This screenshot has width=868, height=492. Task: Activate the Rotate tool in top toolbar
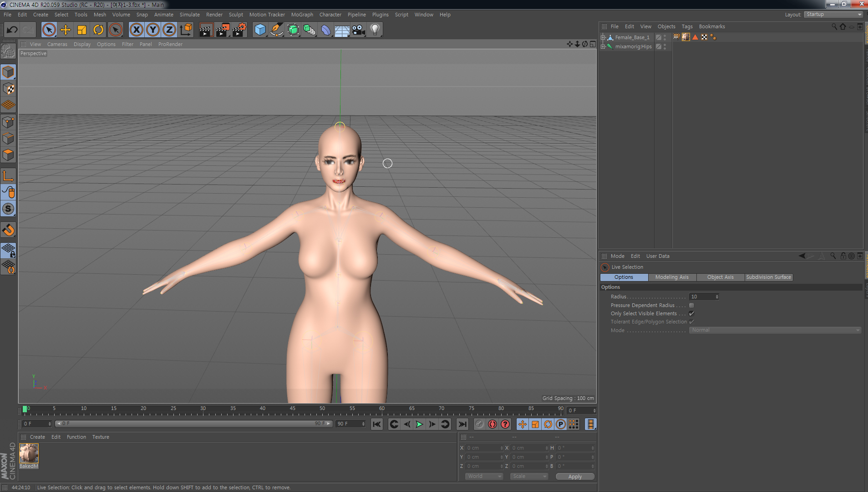pyautogui.click(x=98, y=30)
